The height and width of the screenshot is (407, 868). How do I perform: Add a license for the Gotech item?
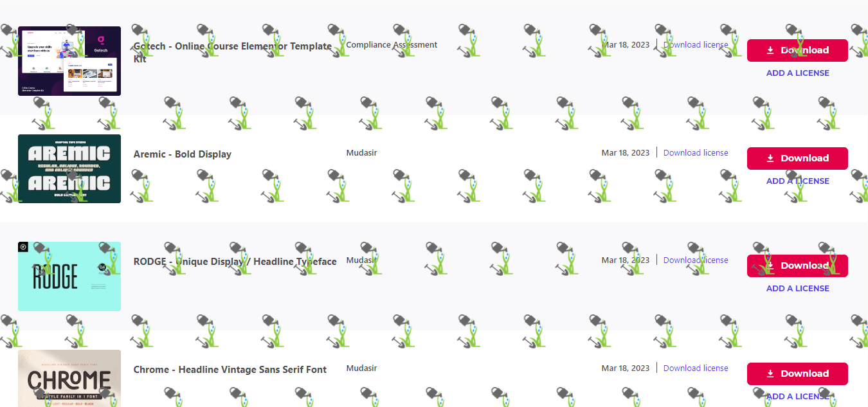click(x=797, y=73)
